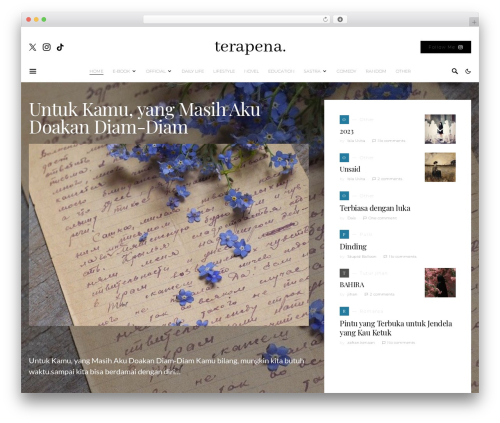This screenshot has width=500, height=423.
Task: Reload the page in the browser
Action: click(x=325, y=19)
